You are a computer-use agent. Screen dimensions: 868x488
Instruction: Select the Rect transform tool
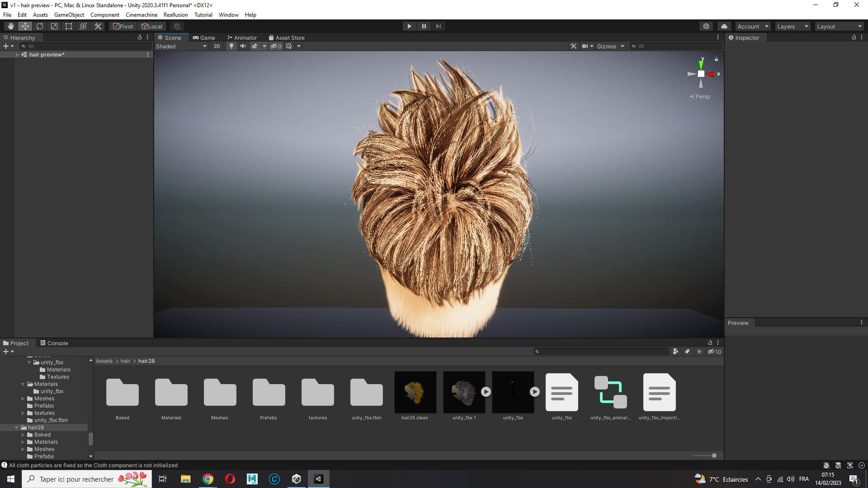coord(69,26)
